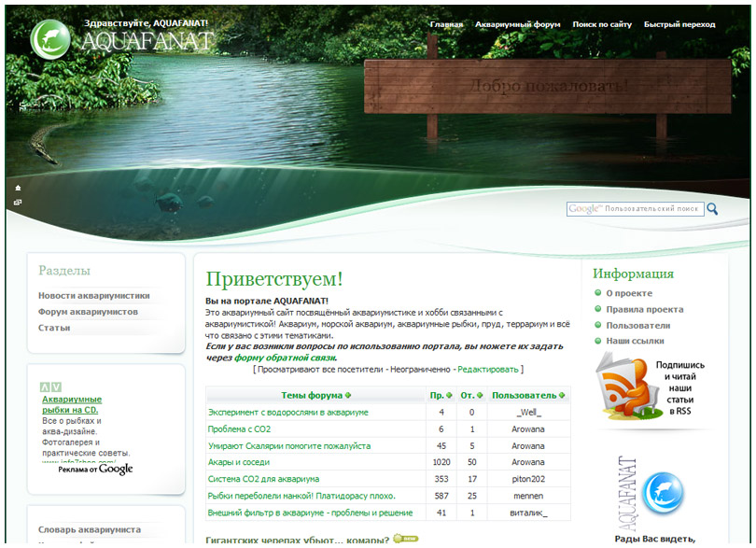Image resolution: width=756 pixels, height=548 pixels.
Task: Click the Реклама от Google label
Action: click(x=95, y=469)
